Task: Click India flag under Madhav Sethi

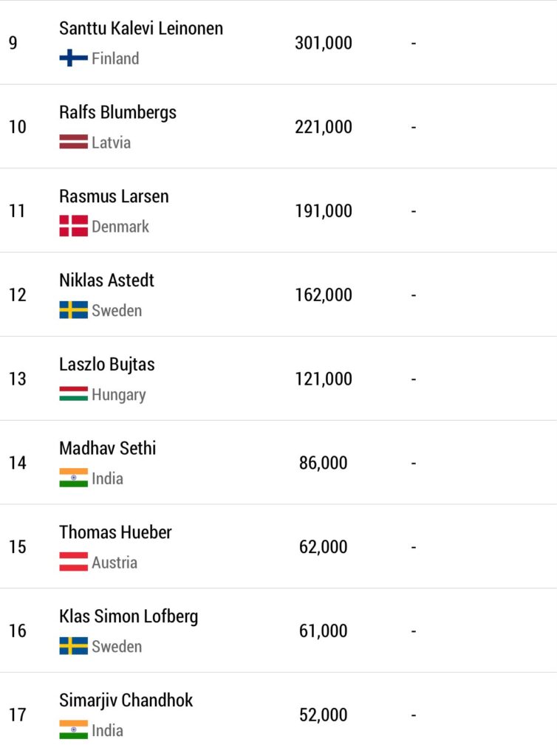Action: point(73,478)
